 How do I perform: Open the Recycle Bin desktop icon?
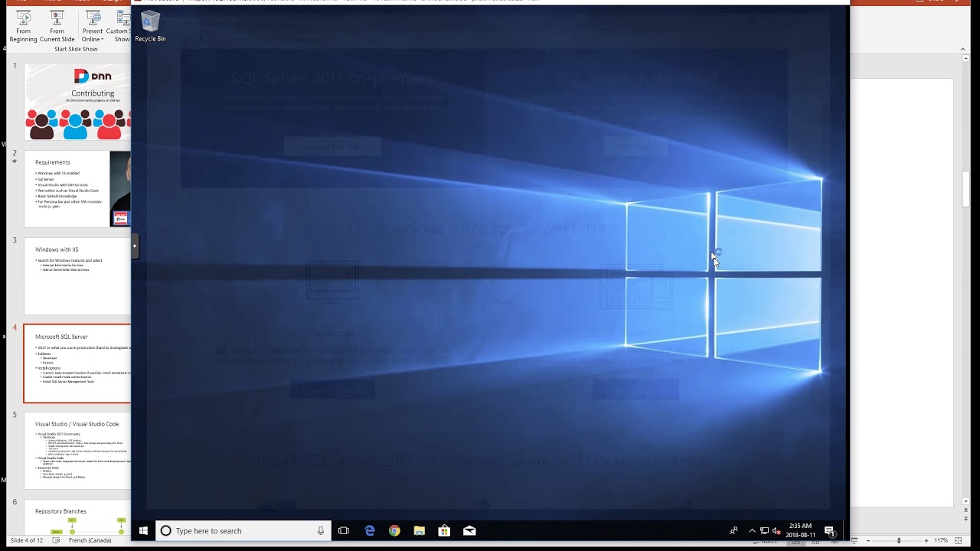click(x=150, y=26)
